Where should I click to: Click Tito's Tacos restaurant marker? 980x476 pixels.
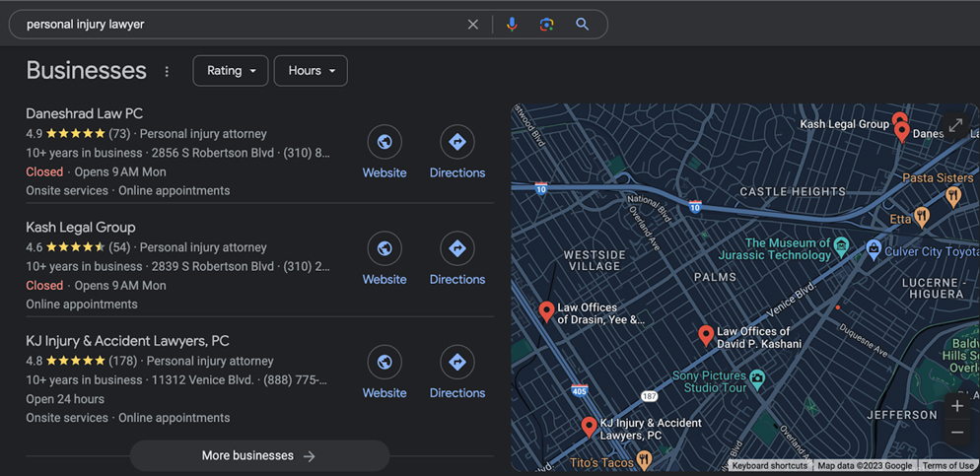pos(644,462)
